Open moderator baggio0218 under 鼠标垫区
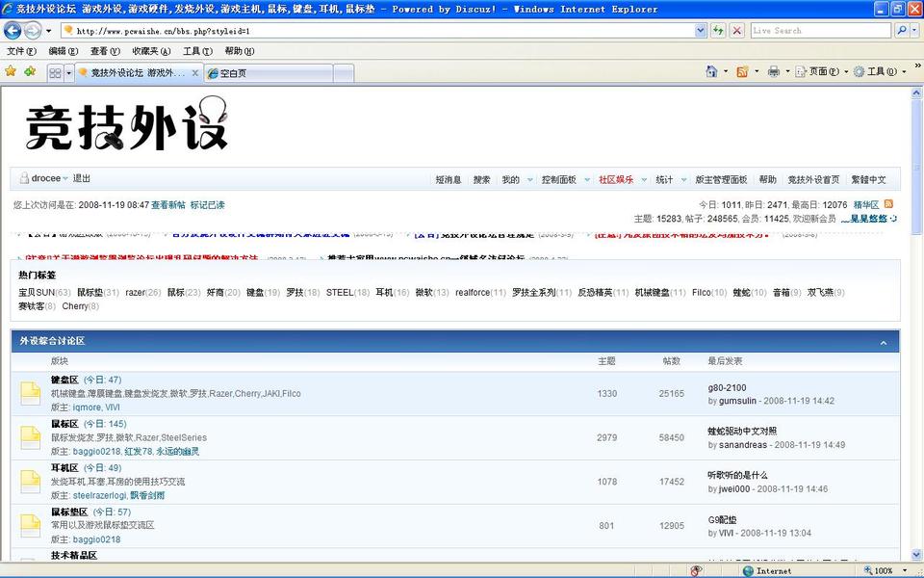Viewport: 924px width, 578px height. [x=96, y=539]
